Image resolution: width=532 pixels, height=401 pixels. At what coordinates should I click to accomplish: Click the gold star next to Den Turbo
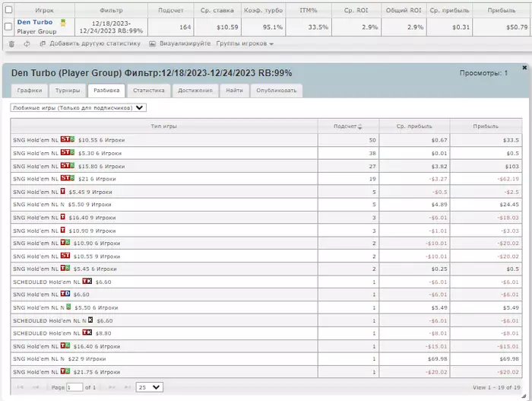pos(63,23)
